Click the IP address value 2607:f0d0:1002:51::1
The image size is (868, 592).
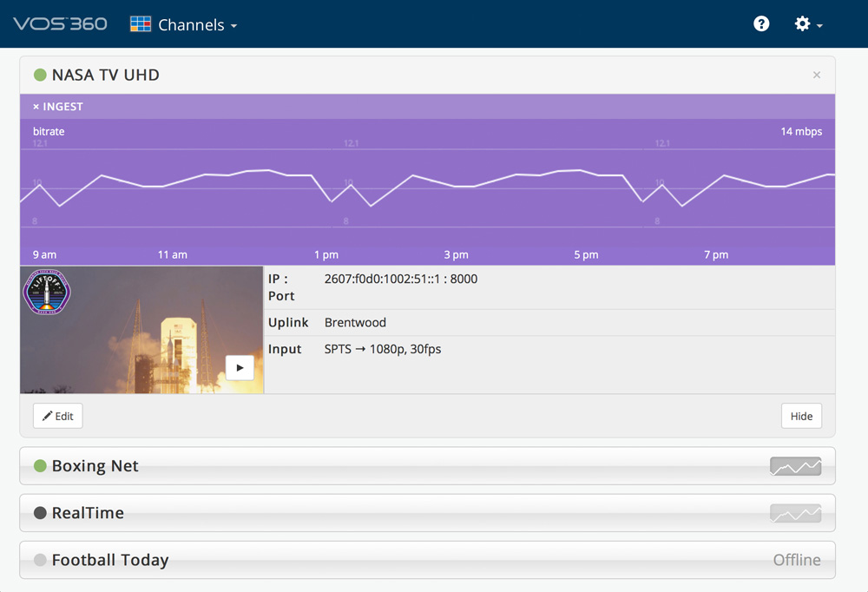[382, 279]
